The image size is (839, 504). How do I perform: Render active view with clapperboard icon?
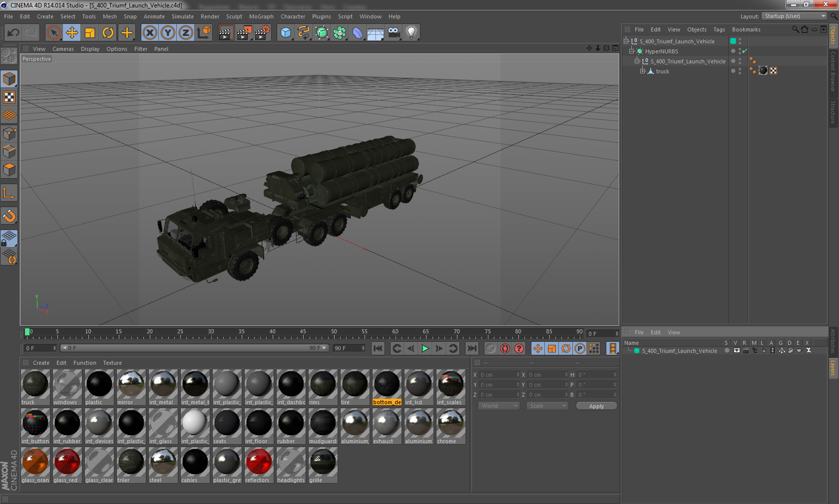pyautogui.click(x=226, y=33)
